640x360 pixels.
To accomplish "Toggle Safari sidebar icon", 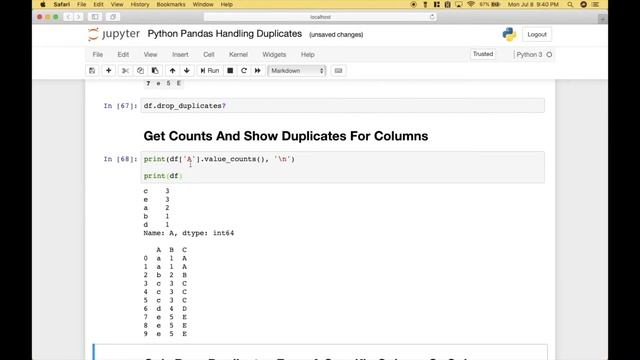I will [95, 17].
